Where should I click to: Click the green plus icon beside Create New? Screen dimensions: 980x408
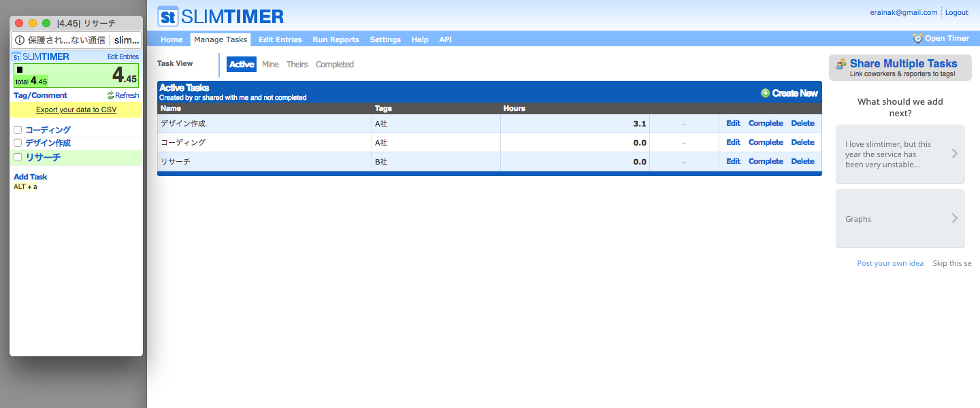(x=766, y=93)
